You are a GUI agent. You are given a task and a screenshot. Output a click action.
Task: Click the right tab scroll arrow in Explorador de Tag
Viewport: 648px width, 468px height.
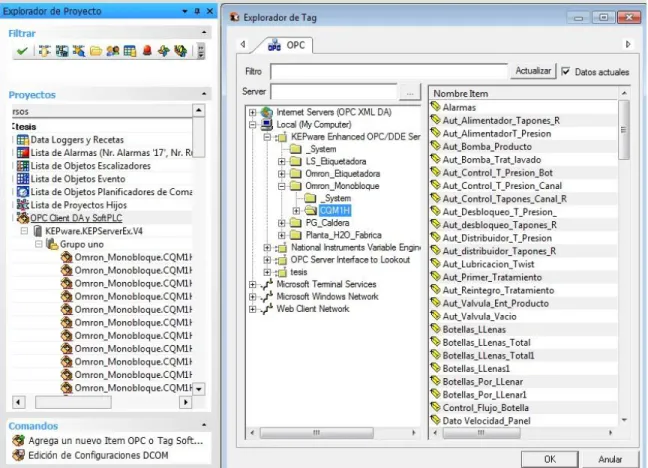[x=628, y=44]
